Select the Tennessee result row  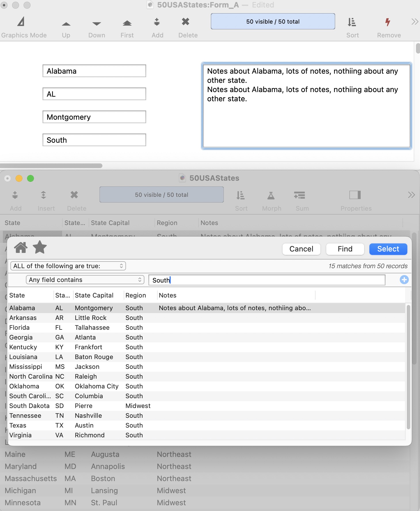207,415
